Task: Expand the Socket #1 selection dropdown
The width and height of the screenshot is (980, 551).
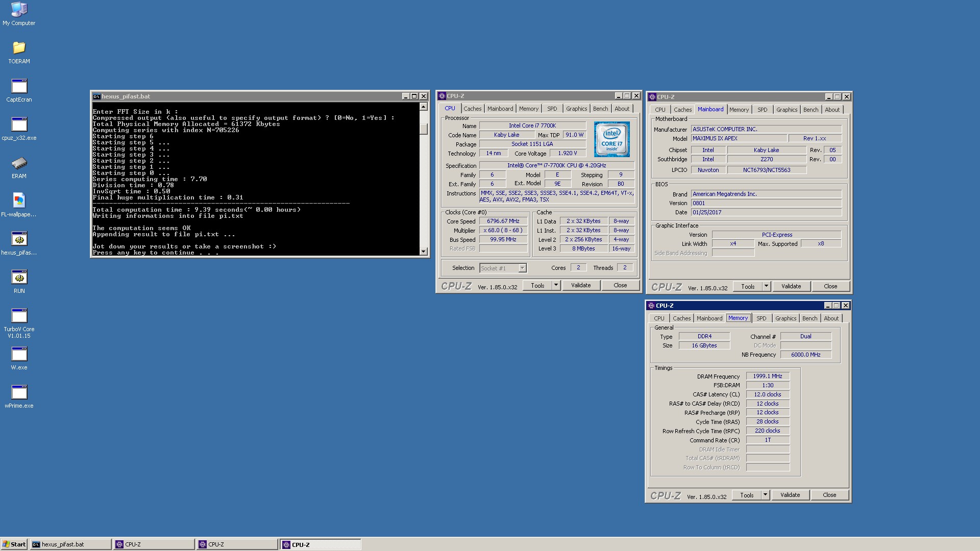Action: tap(522, 268)
